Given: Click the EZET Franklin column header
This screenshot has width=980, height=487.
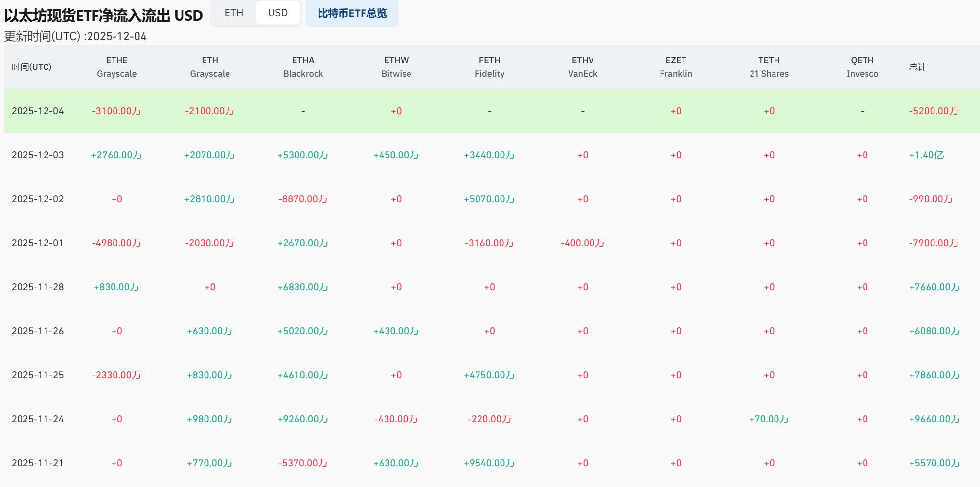Looking at the screenshot, I should pos(676,67).
